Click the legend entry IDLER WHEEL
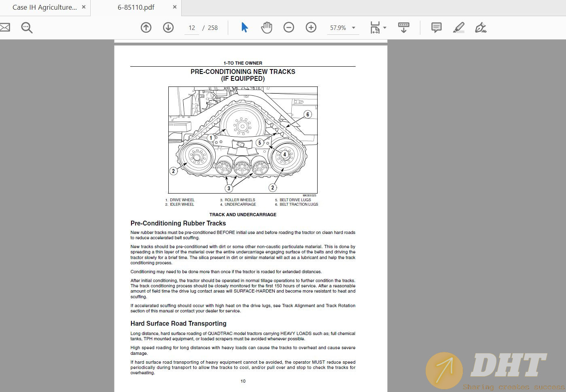The image size is (566, 392). (x=182, y=204)
